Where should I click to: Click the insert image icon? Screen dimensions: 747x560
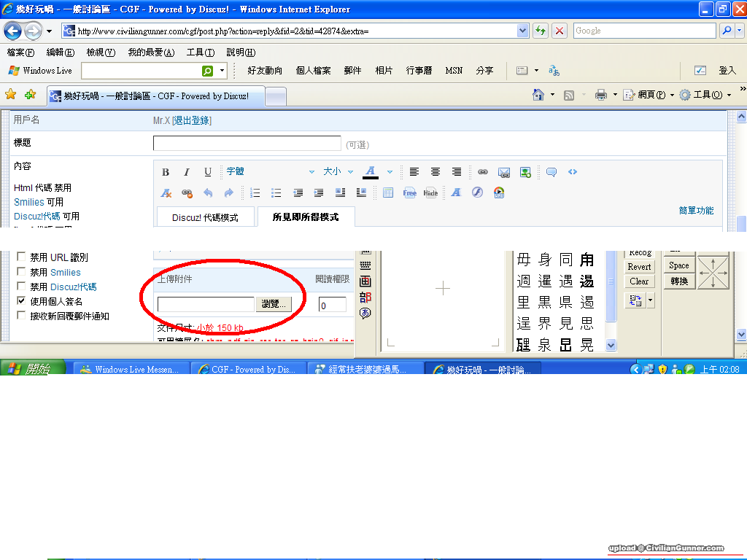[525, 172]
